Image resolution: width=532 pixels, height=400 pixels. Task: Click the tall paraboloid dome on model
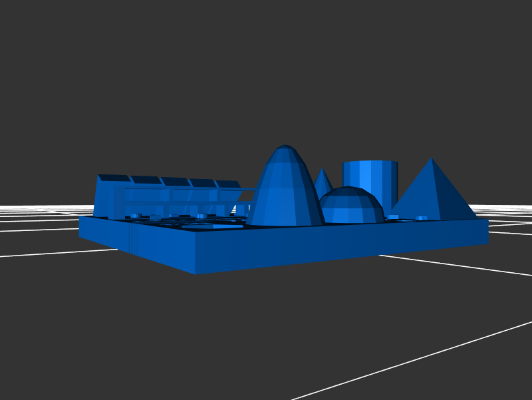[285, 186]
